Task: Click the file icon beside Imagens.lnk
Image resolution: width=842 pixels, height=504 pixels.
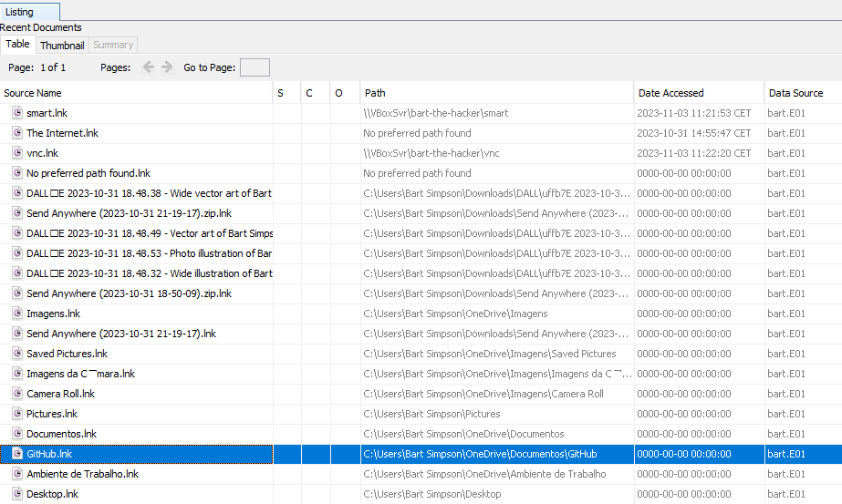Action: [x=17, y=314]
